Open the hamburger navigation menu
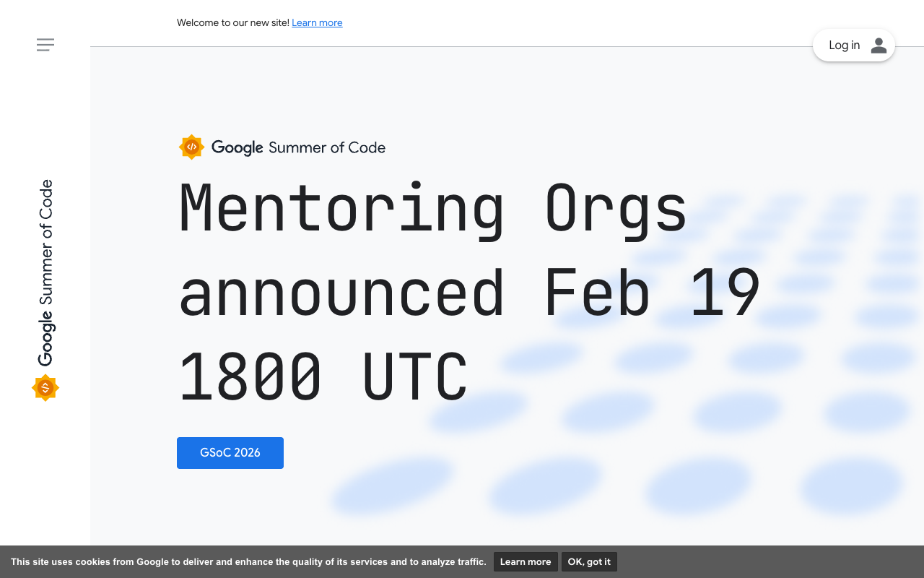 pos(45,45)
